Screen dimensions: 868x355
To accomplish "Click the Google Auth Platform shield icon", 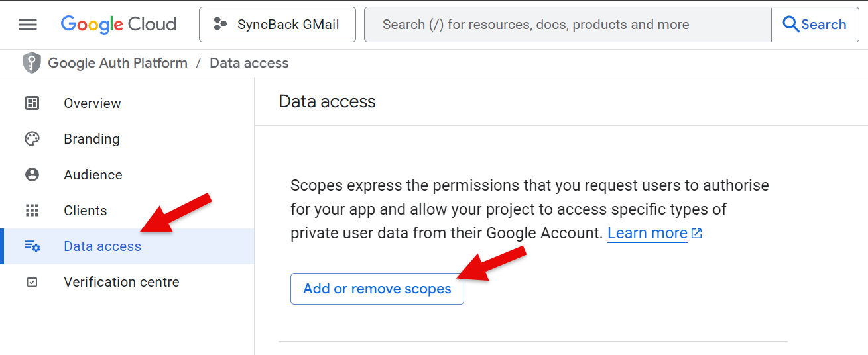I will (32, 63).
